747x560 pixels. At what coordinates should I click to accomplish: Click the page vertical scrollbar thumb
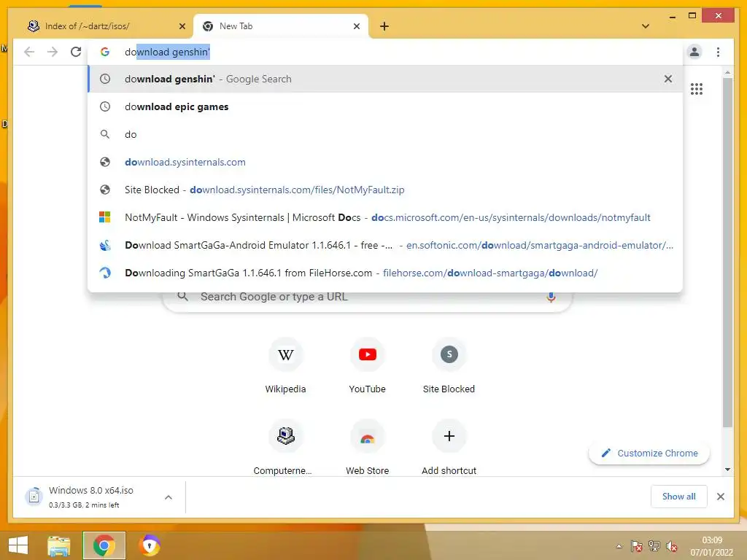coord(727,252)
